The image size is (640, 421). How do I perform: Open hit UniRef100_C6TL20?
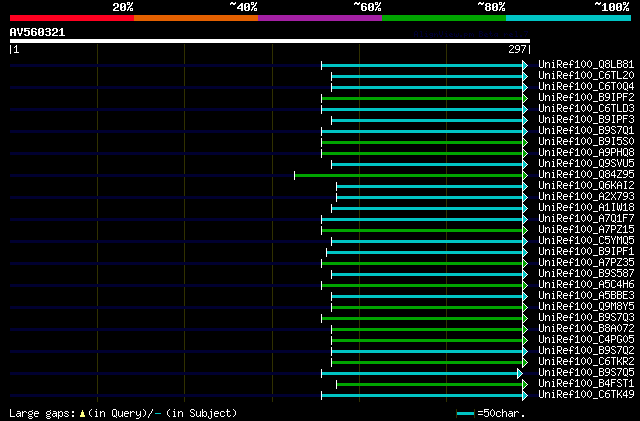(586, 76)
